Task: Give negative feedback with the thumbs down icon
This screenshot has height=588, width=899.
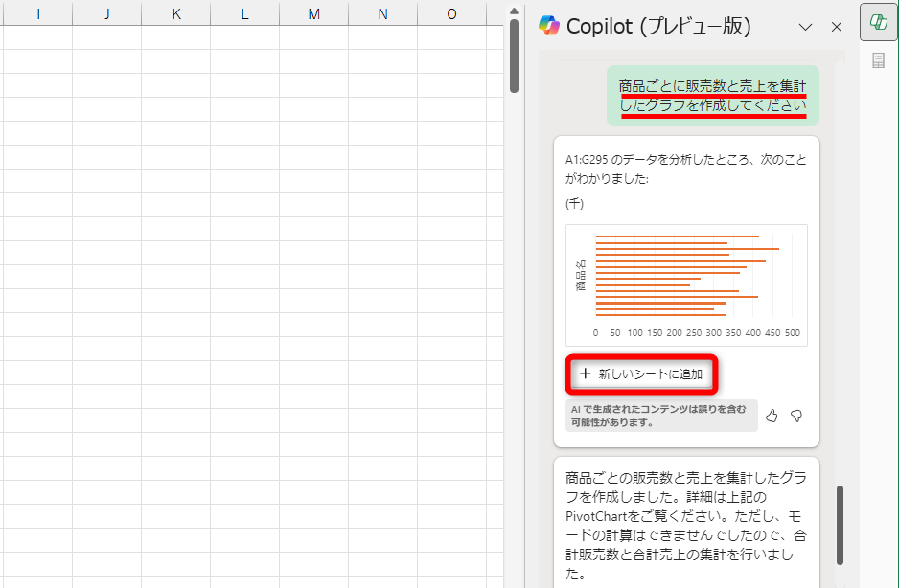Action: [796, 415]
